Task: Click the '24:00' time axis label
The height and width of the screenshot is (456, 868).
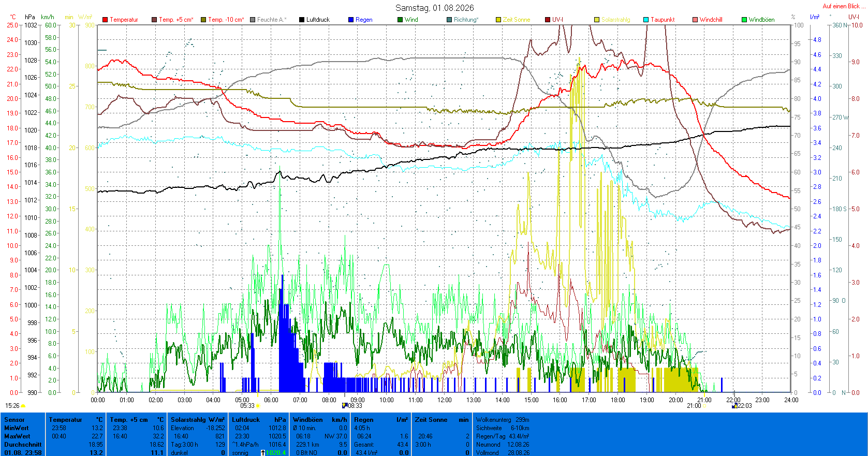Action: (791, 400)
